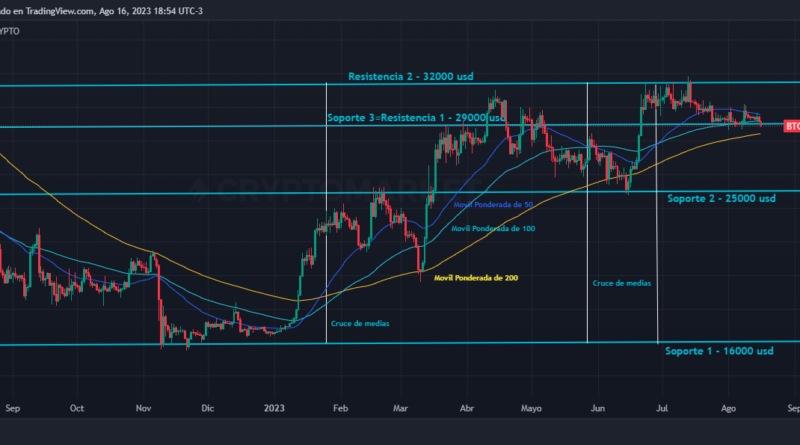Click the "Ago" label on time axis
800x445 pixels.
729,408
